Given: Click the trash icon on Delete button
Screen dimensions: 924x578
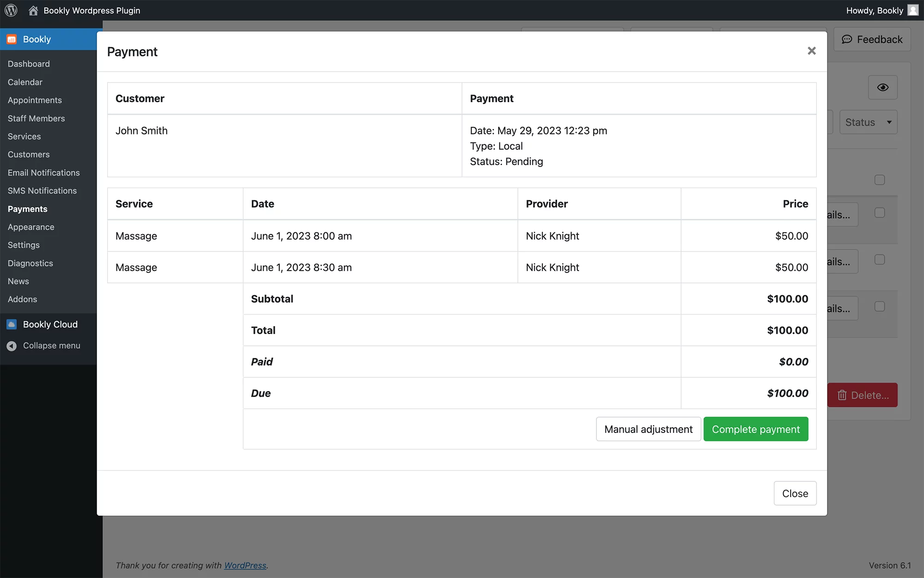Looking at the screenshot, I should point(842,395).
